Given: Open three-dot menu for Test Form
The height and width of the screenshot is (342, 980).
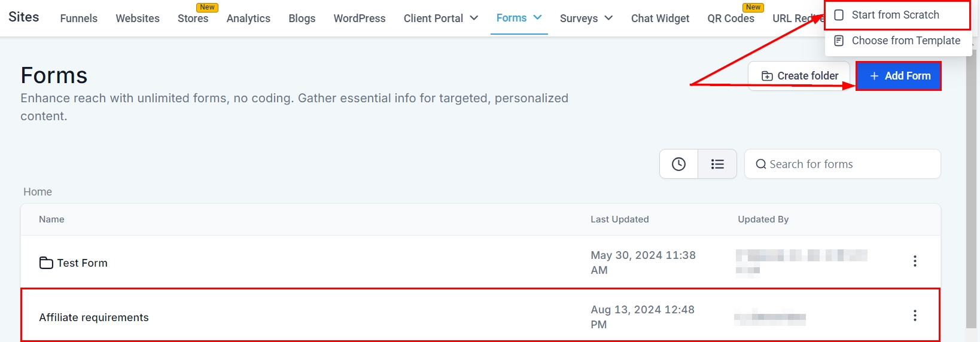Looking at the screenshot, I should (x=914, y=261).
